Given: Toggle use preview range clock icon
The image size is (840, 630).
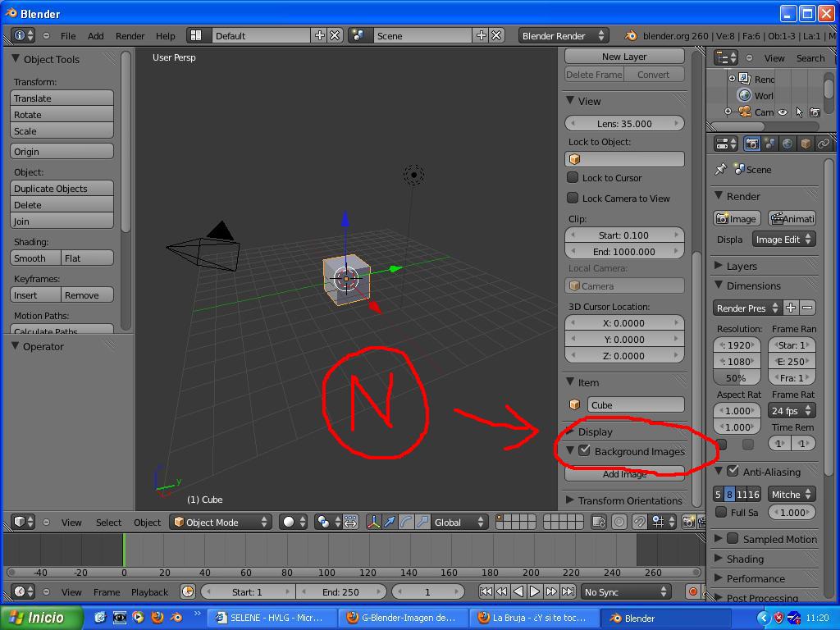Looking at the screenshot, I should [x=188, y=591].
